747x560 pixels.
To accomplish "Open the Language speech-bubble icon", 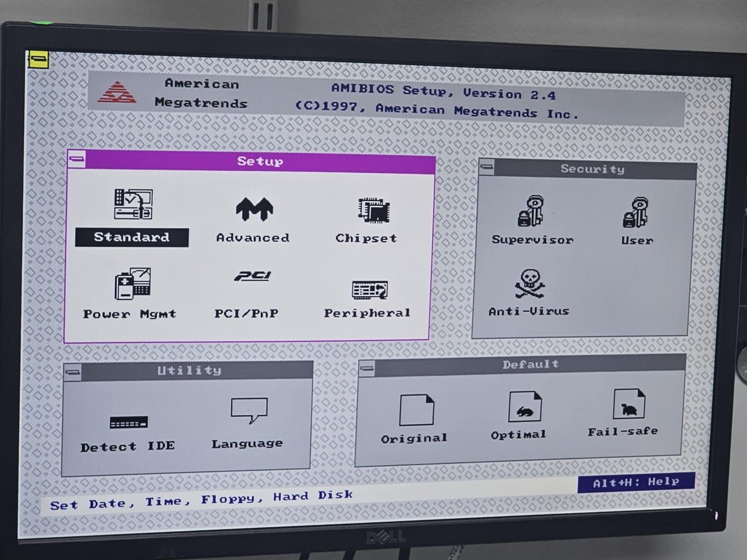I will tap(249, 410).
